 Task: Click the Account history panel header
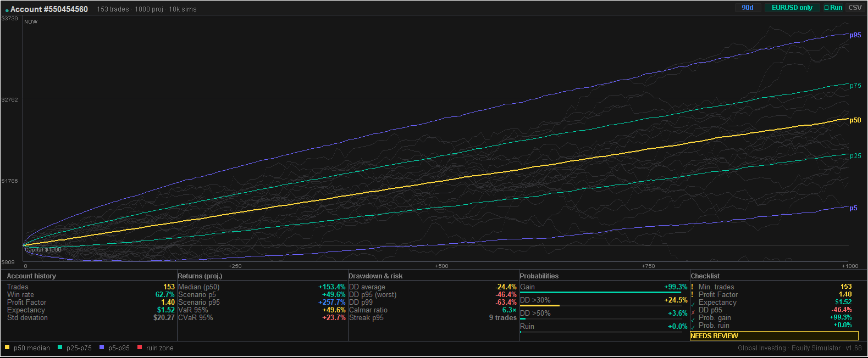click(x=31, y=276)
